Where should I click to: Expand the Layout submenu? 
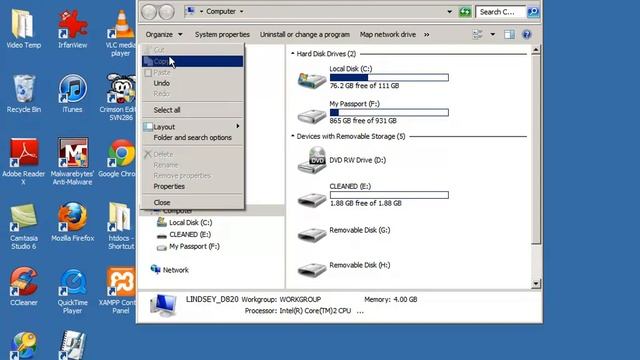[x=192, y=127]
